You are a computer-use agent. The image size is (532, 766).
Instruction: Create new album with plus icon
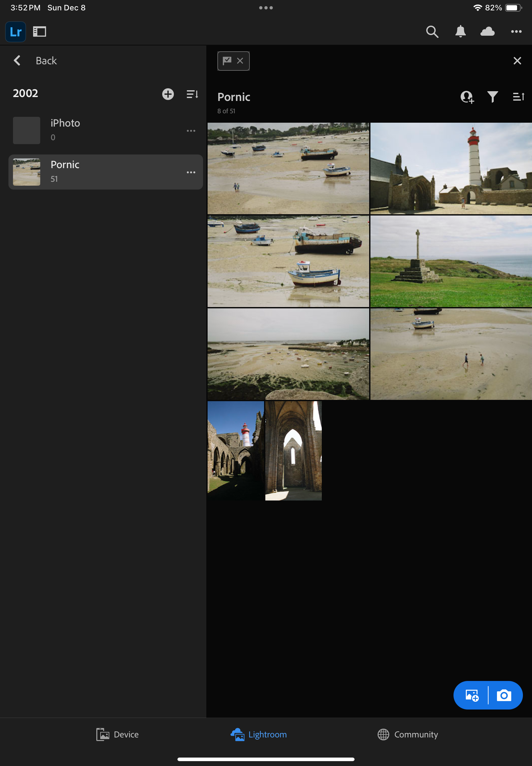[168, 94]
